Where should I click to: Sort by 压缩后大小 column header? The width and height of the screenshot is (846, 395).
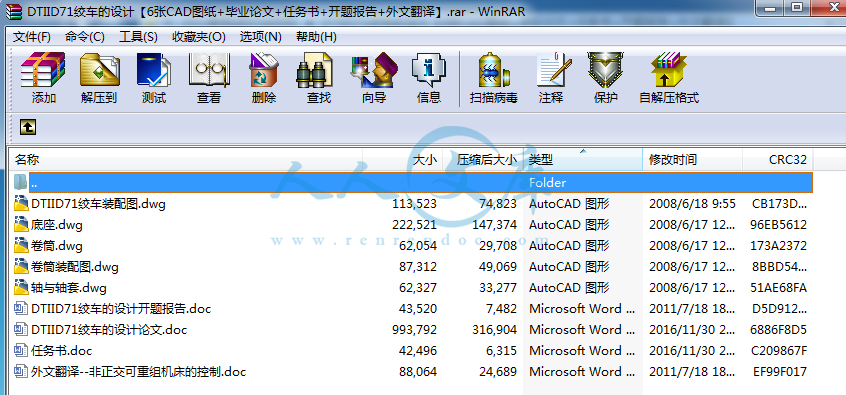coord(483,160)
